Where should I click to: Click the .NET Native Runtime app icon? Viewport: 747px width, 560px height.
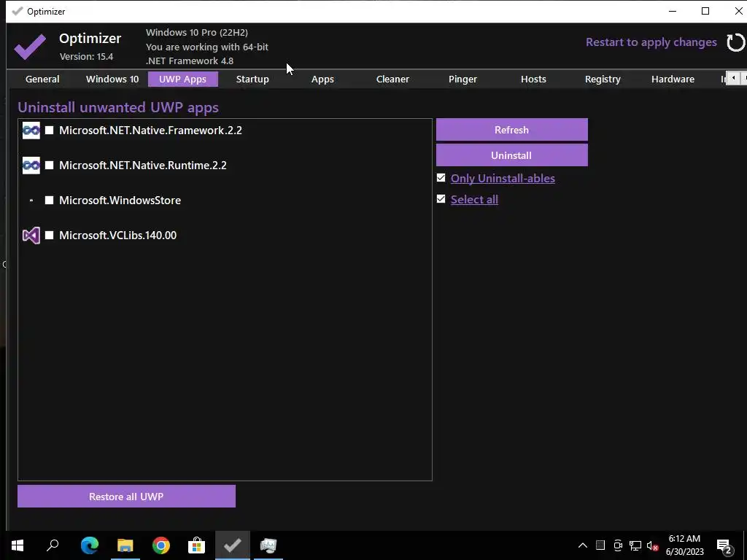(x=31, y=166)
